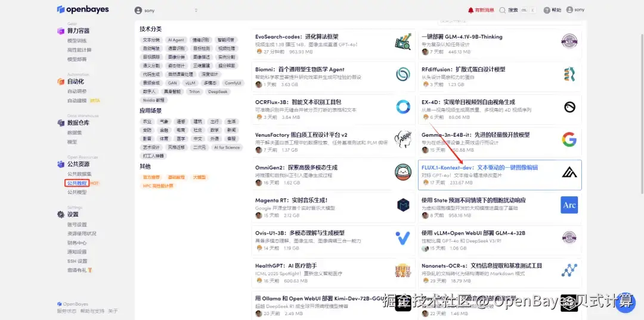Toggle the vLLM filter tag
The width and height of the screenshot is (644, 320).
point(190,82)
